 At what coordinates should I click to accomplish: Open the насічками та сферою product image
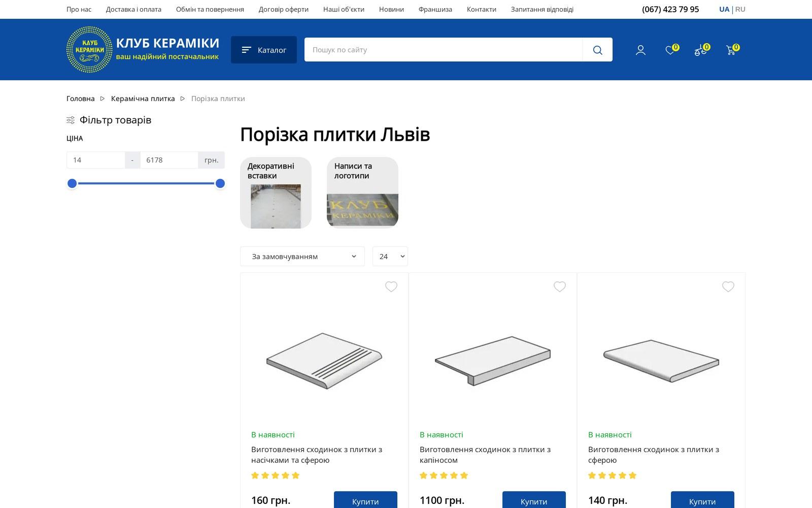click(324, 361)
